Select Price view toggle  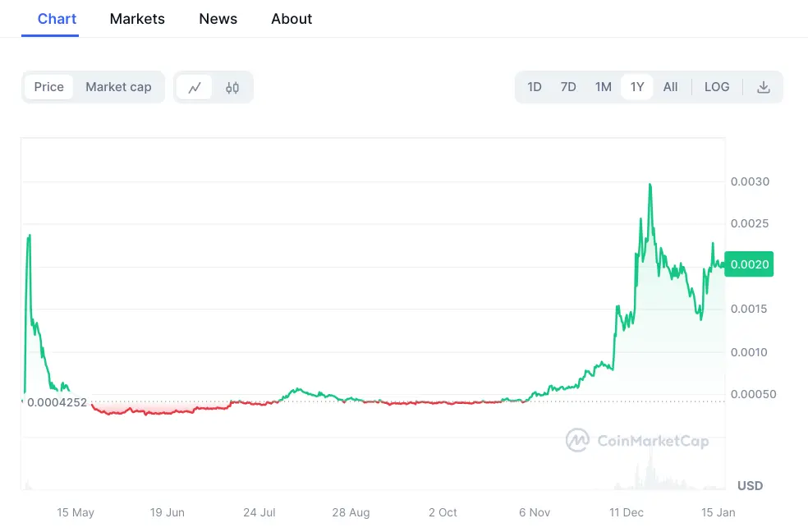click(49, 87)
